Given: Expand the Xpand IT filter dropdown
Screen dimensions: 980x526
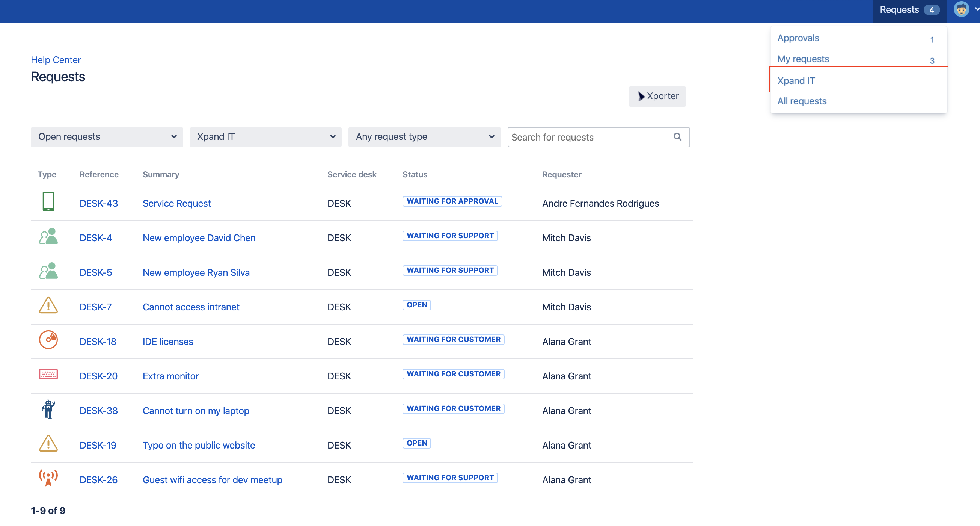Looking at the screenshot, I should [265, 137].
